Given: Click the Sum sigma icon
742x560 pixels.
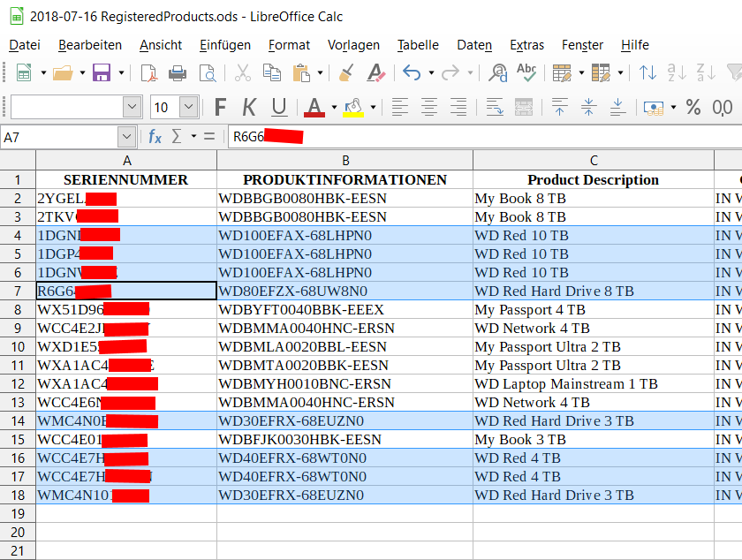Looking at the screenshot, I should pos(177,136).
